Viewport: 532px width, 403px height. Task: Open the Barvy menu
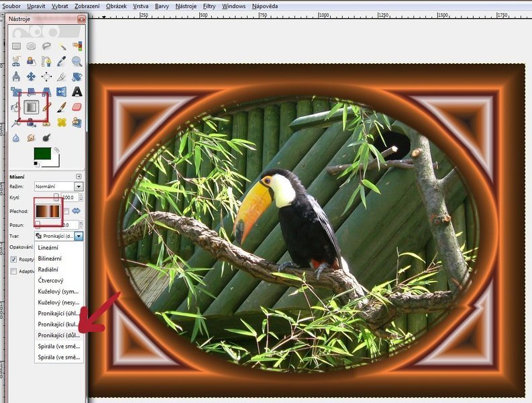point(162,6)
